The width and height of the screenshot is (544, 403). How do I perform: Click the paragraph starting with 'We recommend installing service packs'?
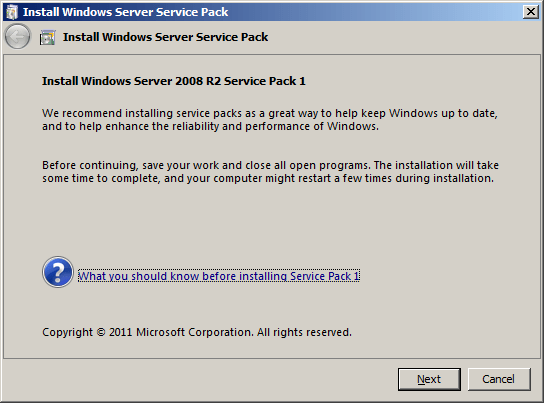click(270, 120)
